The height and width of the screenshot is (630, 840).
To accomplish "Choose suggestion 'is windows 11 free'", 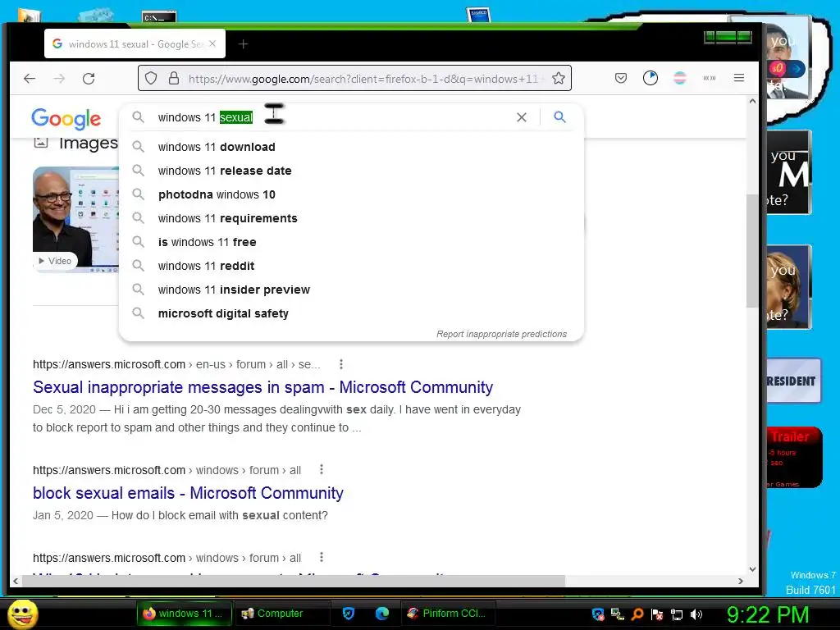I will pos(351,242).
